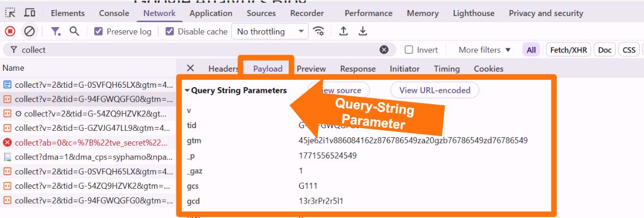Screen dimensions: 644x218
Task: Close the request details pane
Action: point(190,68)
